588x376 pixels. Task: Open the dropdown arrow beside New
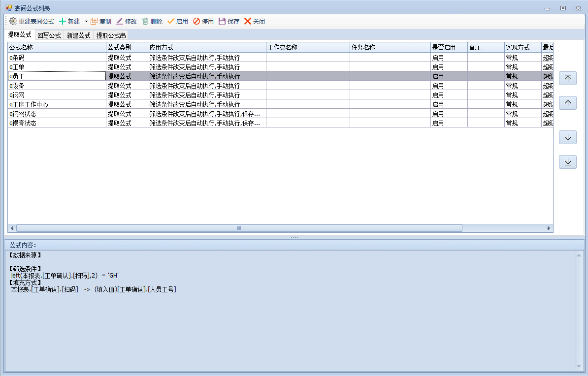[86, 22]
